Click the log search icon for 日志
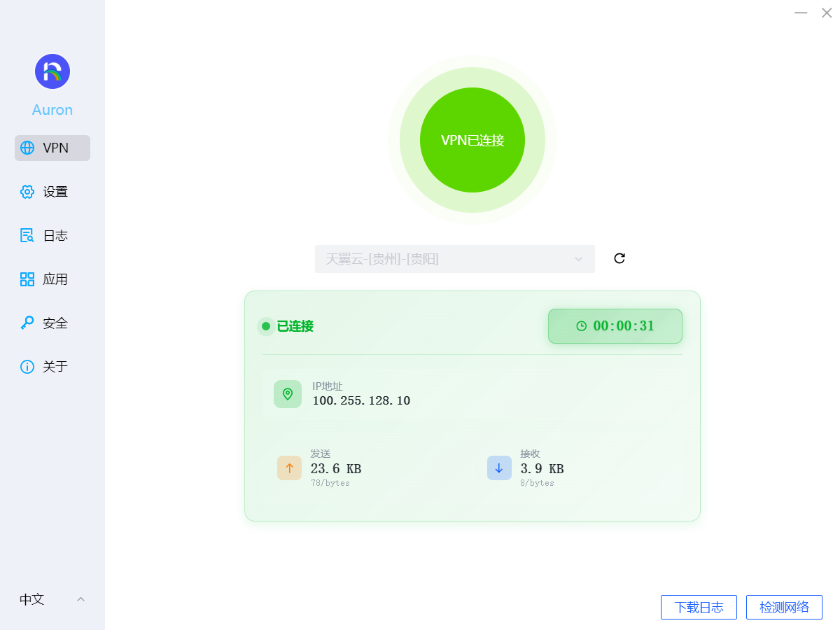This screenshot has height=630, width=840. pos(27,236)
